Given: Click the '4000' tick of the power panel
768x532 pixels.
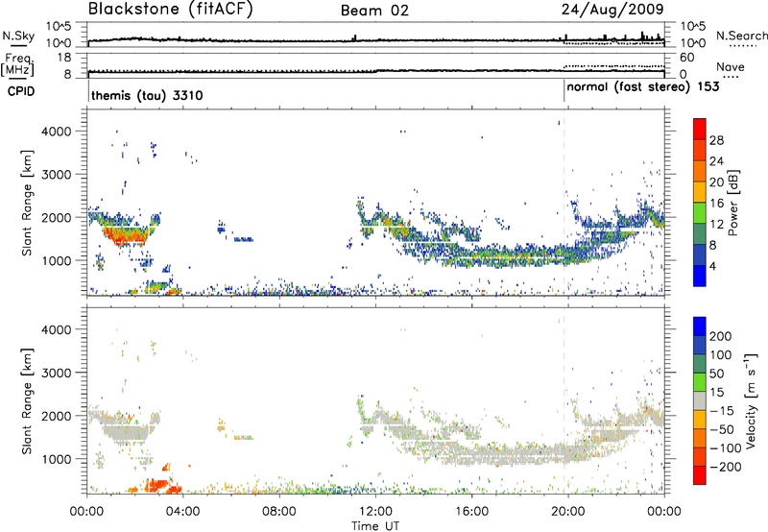Looking at the screenshot, I should [x=56, y=132].
